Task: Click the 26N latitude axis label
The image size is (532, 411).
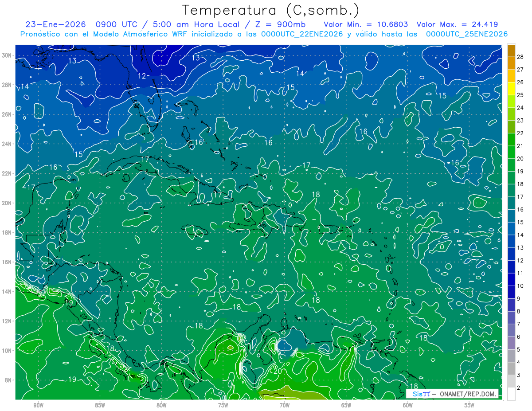Action: pyautogui.click(x=8, y=114)
